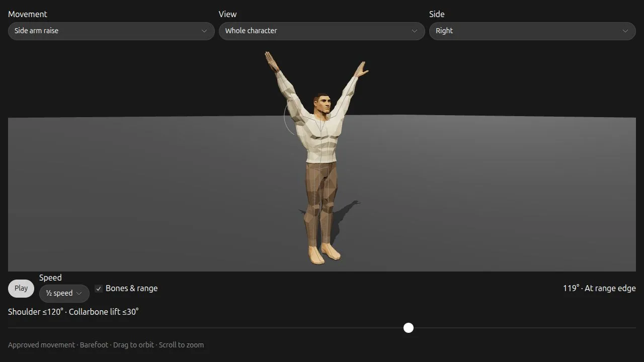The image size is (644, 362).
Task: Click the angle slider handle
Action: click(409, 328)
